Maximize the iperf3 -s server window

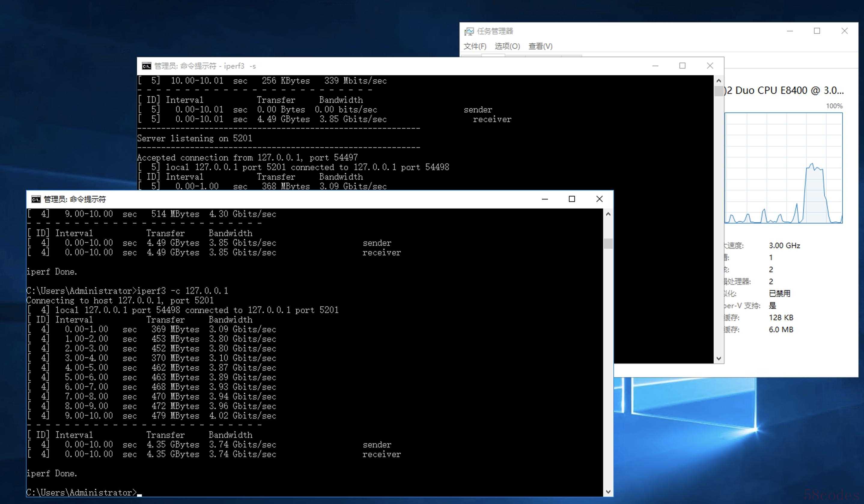coord(682,65)
